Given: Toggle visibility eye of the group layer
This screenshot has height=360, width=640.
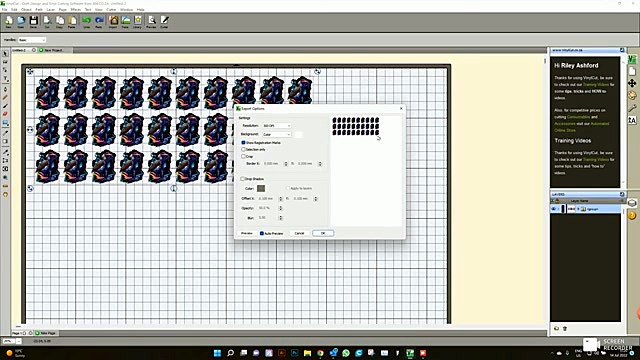Looking at the screenshot, I should pyautogui.click(x=554, y=209).
